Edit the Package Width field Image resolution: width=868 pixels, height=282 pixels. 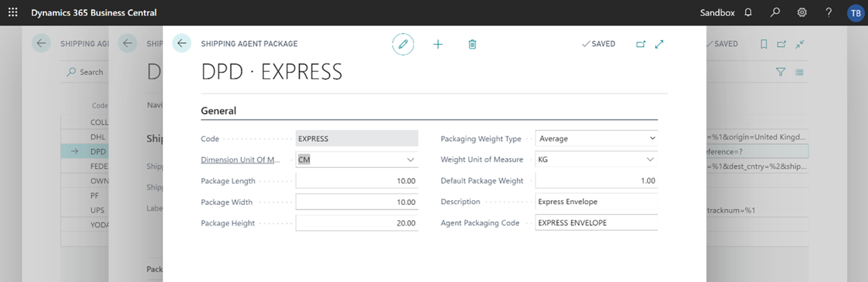(x=357, y=202)
